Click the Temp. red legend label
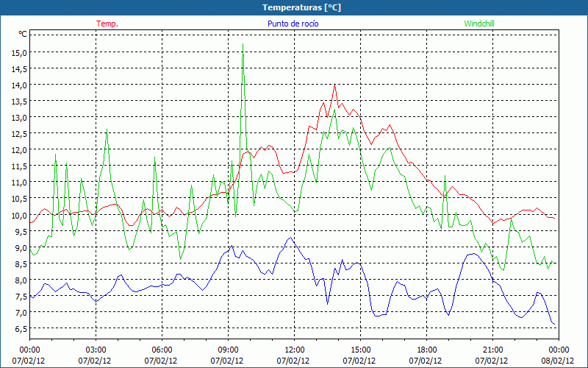The image size is (588, 368). (107, 24)
